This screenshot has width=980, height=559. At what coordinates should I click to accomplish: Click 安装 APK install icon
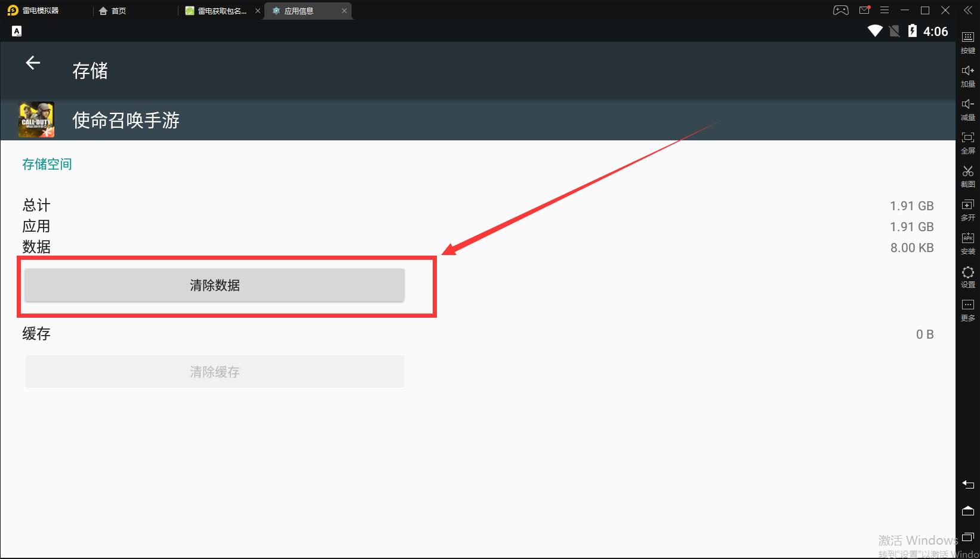(x=967, y=242)
